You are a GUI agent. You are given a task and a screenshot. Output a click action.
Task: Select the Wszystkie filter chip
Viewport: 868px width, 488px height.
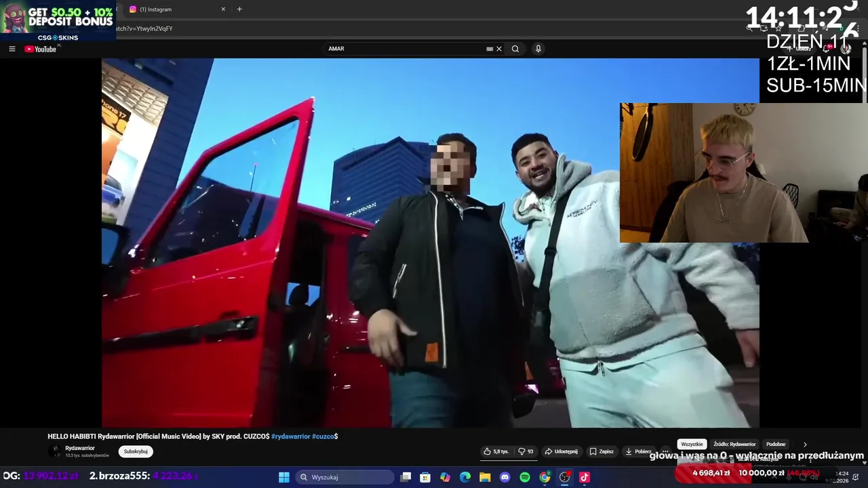[692, 444]
